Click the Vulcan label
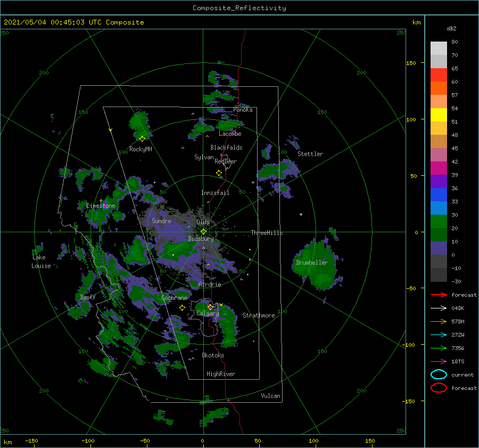 click(271, 396)
